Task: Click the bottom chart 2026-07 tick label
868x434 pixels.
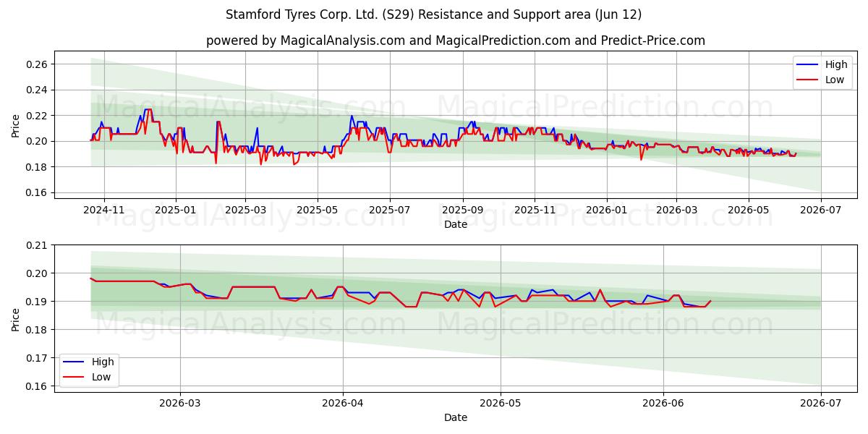Action: coord(821,403)
